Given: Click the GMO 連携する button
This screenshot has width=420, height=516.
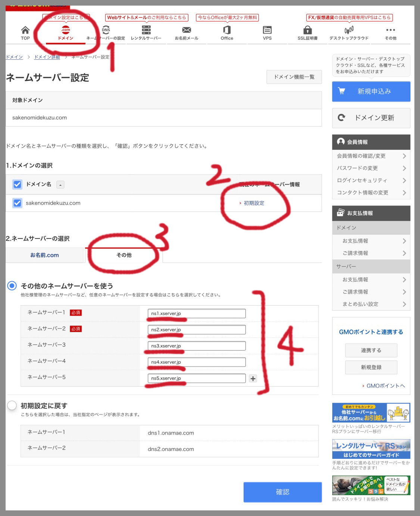Looking at the screenshot, I should pos(371,350).
